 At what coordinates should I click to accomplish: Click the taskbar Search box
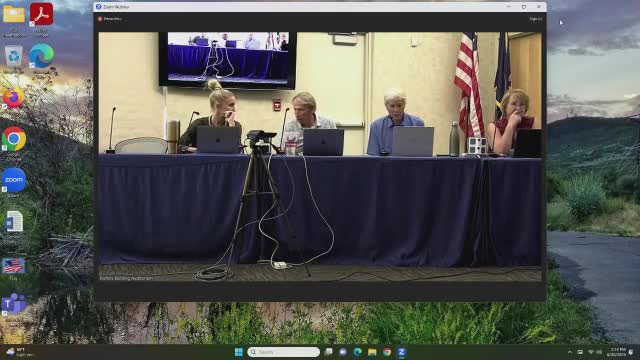tap(283, 352)
